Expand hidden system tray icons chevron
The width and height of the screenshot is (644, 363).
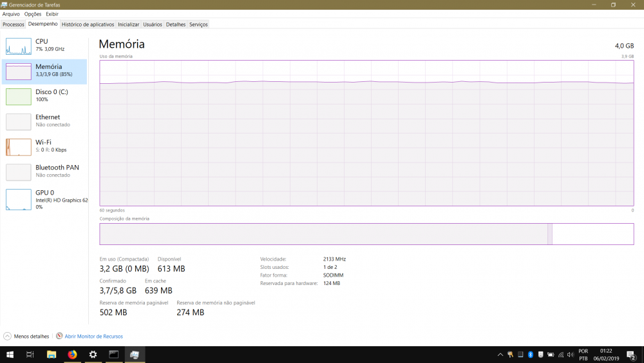tap(500, 355)
